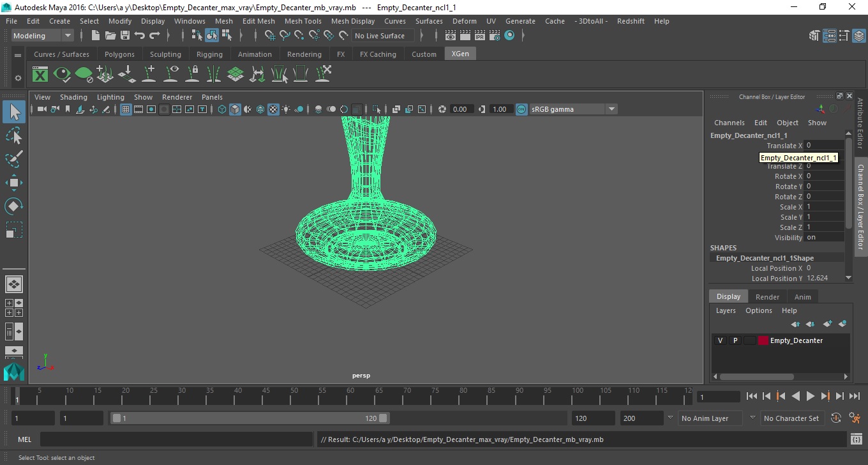Screen dimensions: 868x465
Task: Save the scene with floppy icon
Action: (x=125, y=36)
